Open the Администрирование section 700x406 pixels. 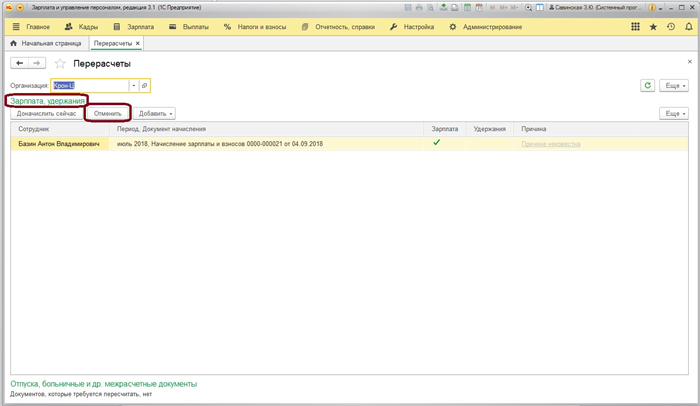click(485, 27)
